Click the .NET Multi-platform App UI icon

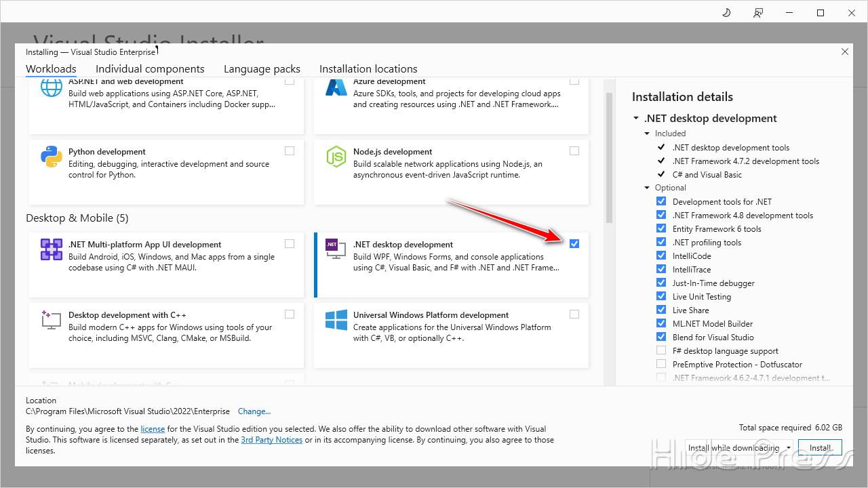[x=52, y=249]
